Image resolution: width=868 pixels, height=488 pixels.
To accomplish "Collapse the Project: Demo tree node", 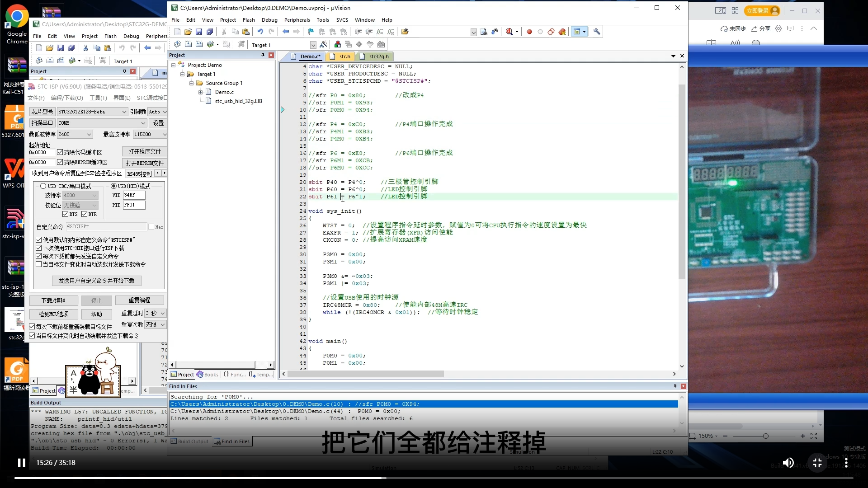I will (x=173, y=65).
